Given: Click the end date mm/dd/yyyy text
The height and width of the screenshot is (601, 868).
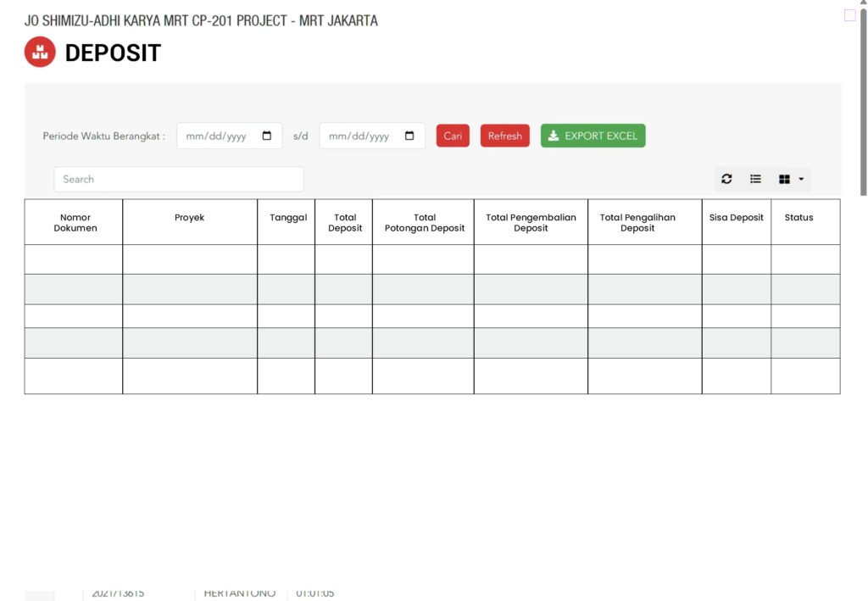Looking at the screenshot, I should (358, 136).
